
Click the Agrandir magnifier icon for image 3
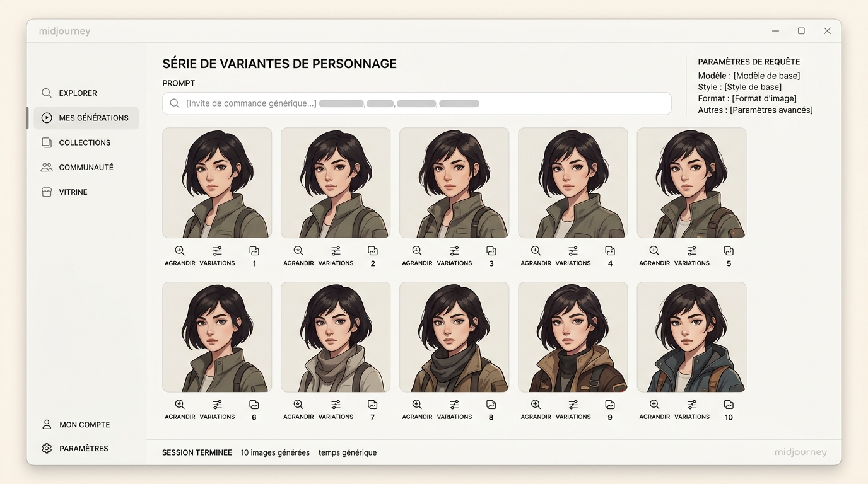417,251
